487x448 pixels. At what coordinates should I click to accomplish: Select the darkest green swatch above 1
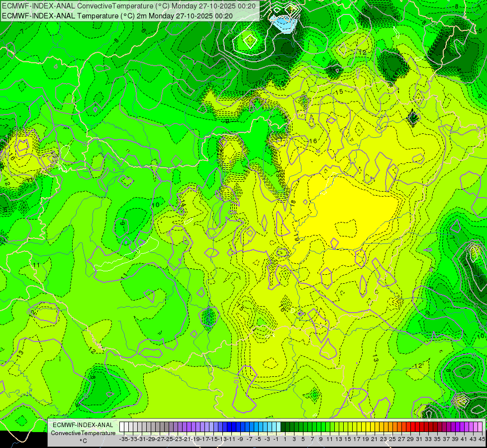click(283, 427)
